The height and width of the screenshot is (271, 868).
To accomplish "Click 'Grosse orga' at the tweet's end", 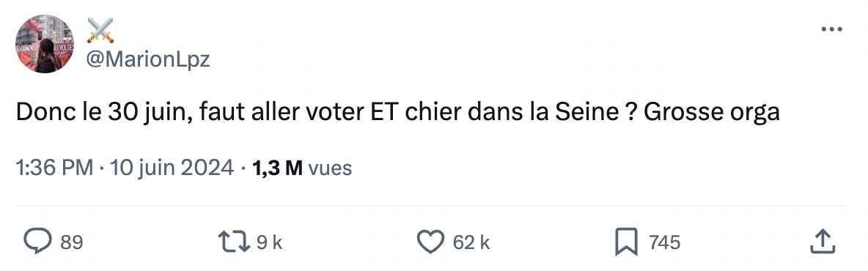I will coord(711,114).
